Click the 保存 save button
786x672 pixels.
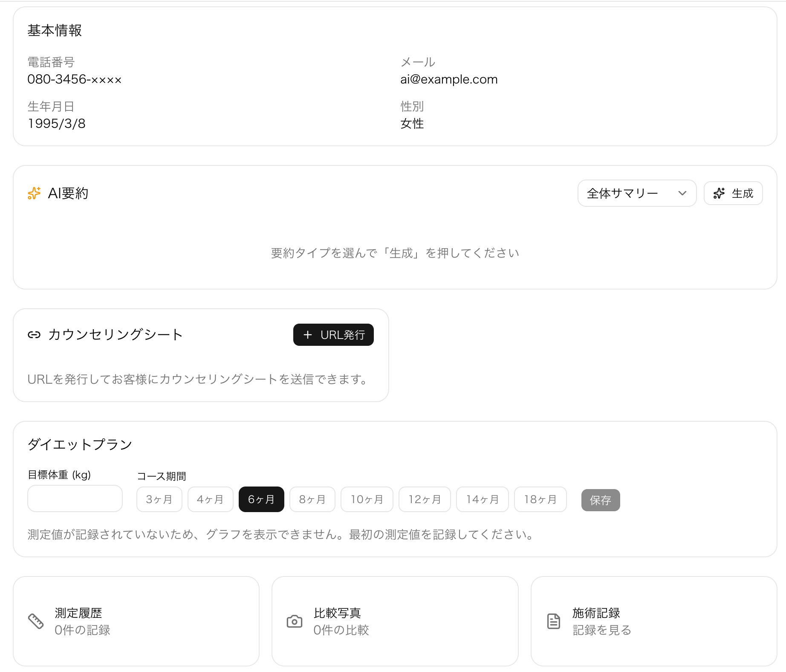point(600,500)
